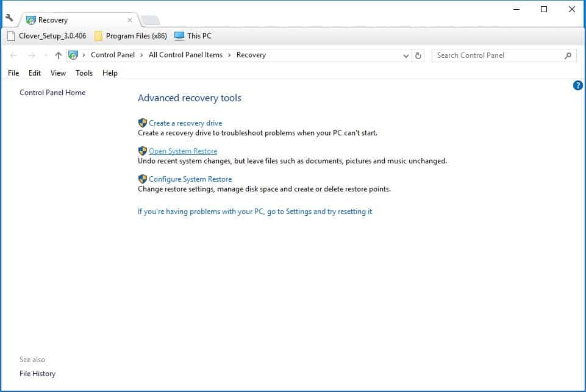This screenshot has width=586, height=392.
Task: Click the Clover wrench settings icon
Action: [x=9, y=18]
